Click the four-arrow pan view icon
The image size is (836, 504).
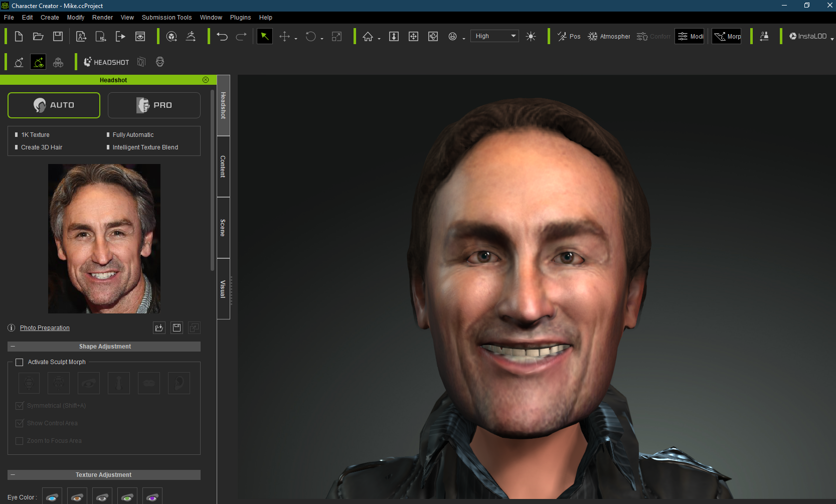[414, 37]
